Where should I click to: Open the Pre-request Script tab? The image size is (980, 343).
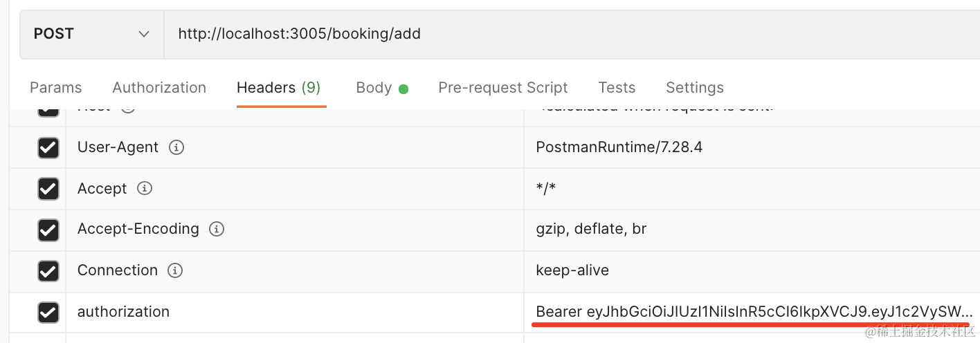[503, 88]
